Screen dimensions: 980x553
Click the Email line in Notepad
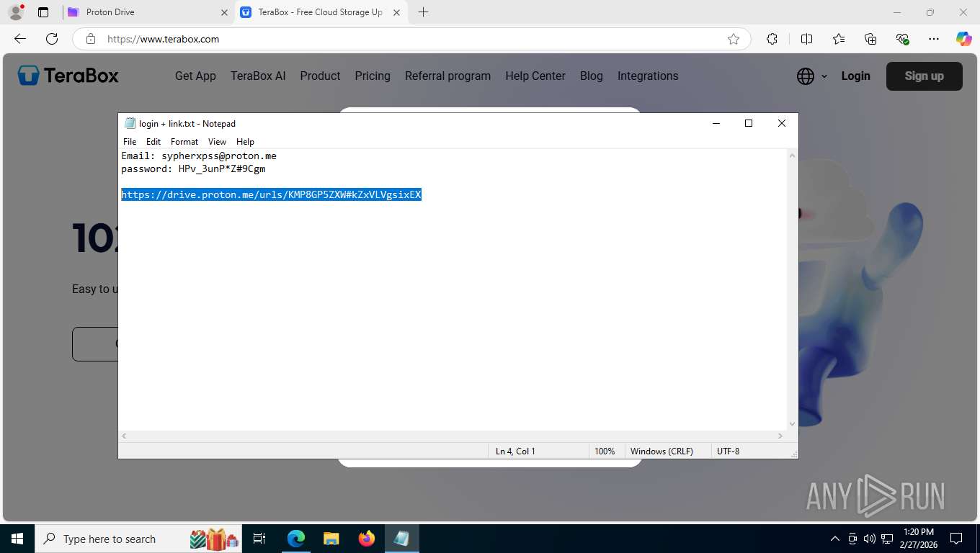[x=199, y=156]
